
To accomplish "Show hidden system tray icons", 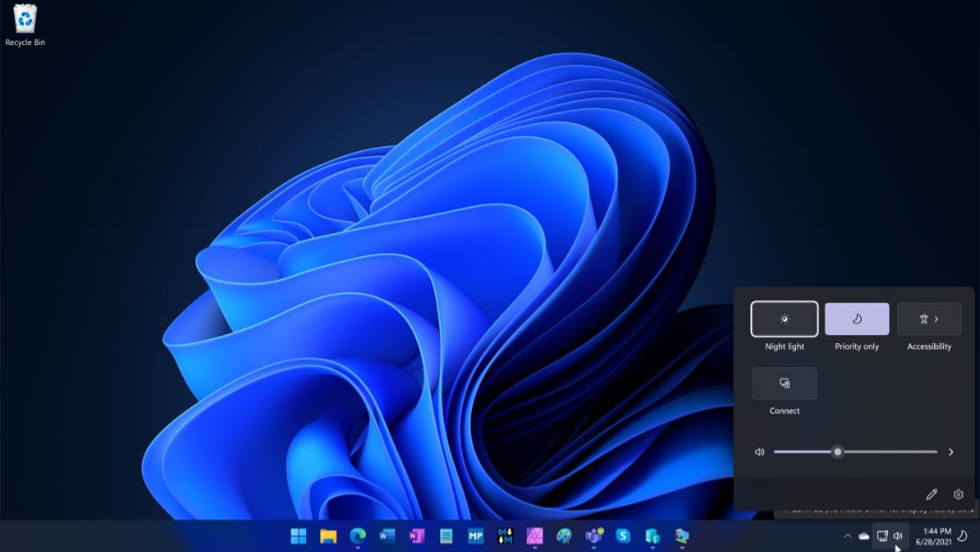I will (847, 535).
